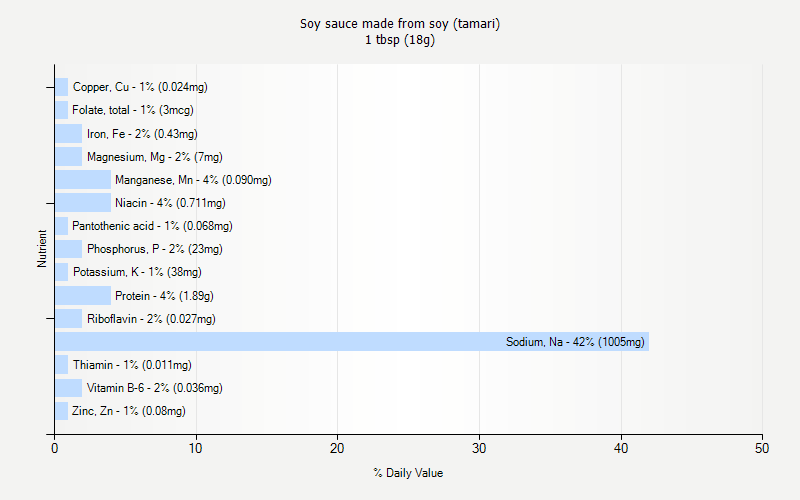
Task: Click the Protein - 4% (1.89g) label
Action: point(164,296)
